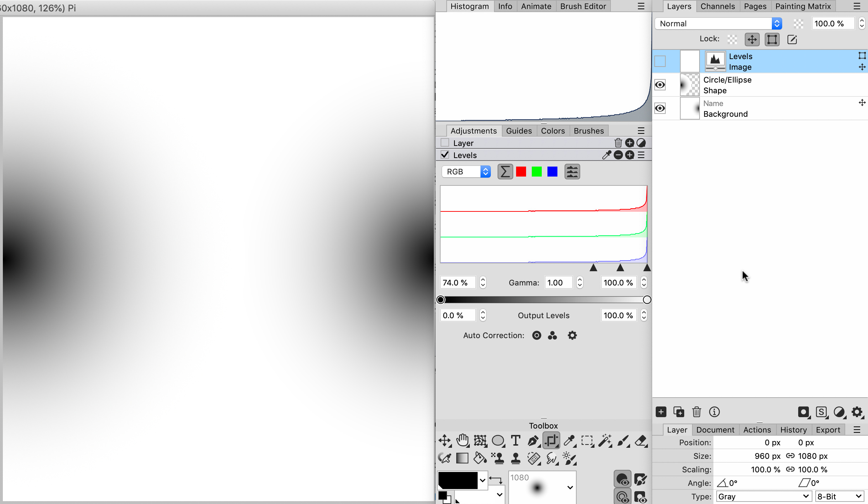The image size is (868, 504).
Task: Select the Eyedropper tool in Toolbox
Action: 570,441
